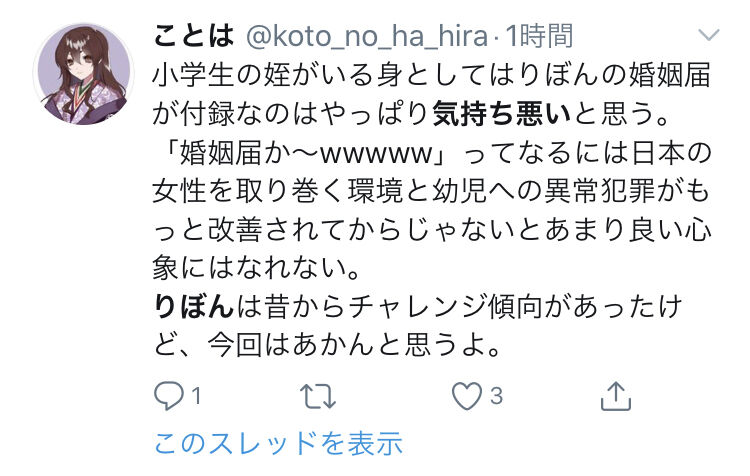
Task: Select the bold highlighted word りぼん
Action: (x=193, y=306)
